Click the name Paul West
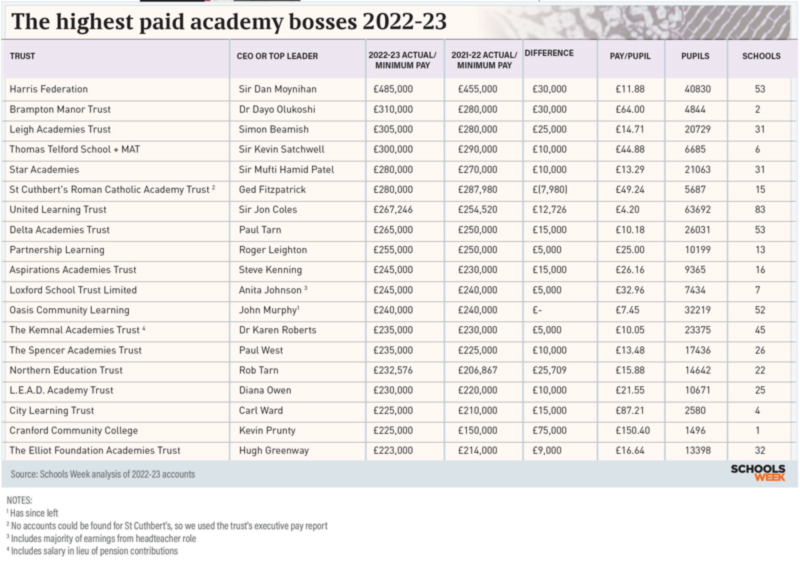Screen dimensions: 800x561 261,350
